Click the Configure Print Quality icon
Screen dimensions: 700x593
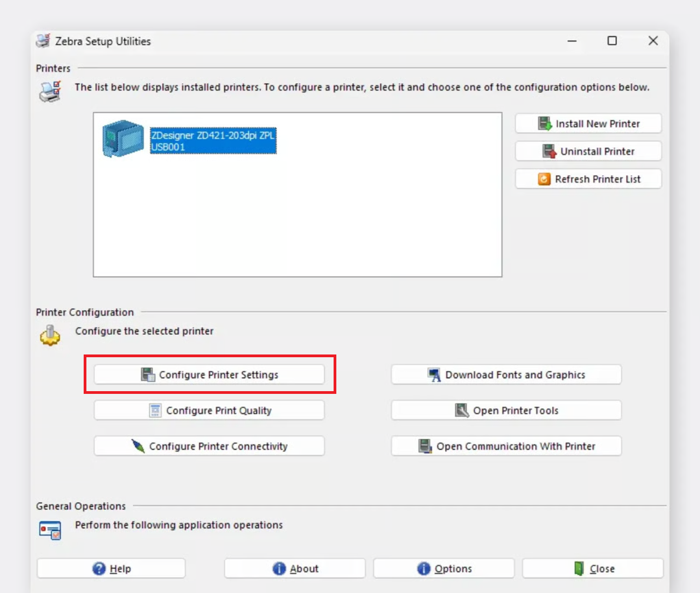pyautogui.click(x=155, y=410)
